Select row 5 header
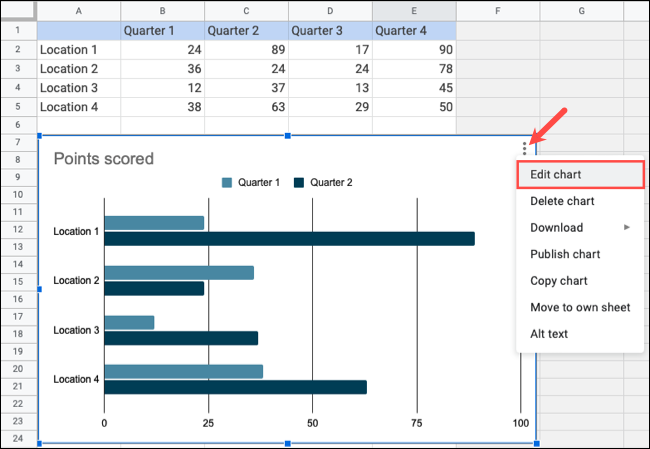Screen dimensions: 650x449 18,107
